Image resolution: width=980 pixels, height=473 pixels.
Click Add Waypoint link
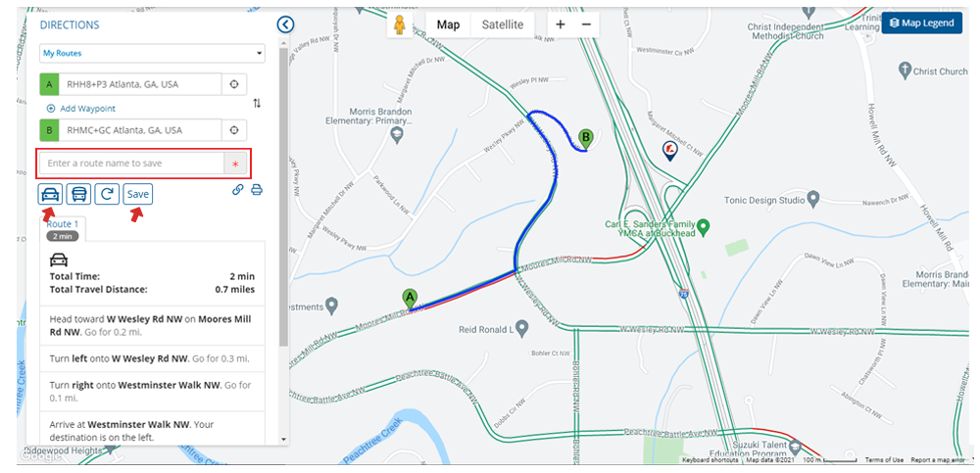tap(80, 108)
